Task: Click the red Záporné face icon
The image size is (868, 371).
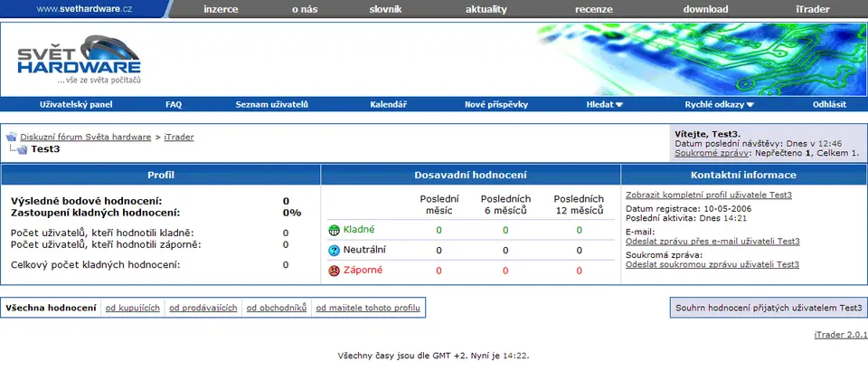Action: tap(335, 270)
